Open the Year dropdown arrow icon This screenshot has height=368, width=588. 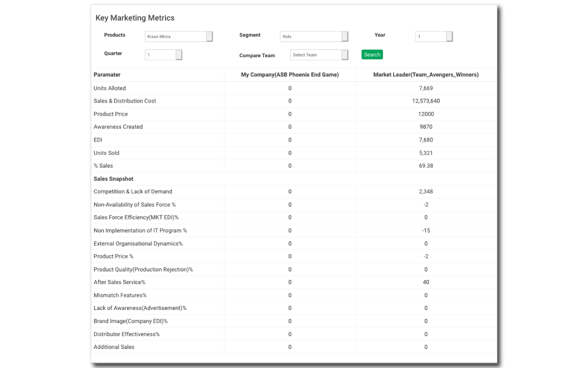(x=449, y=36)
